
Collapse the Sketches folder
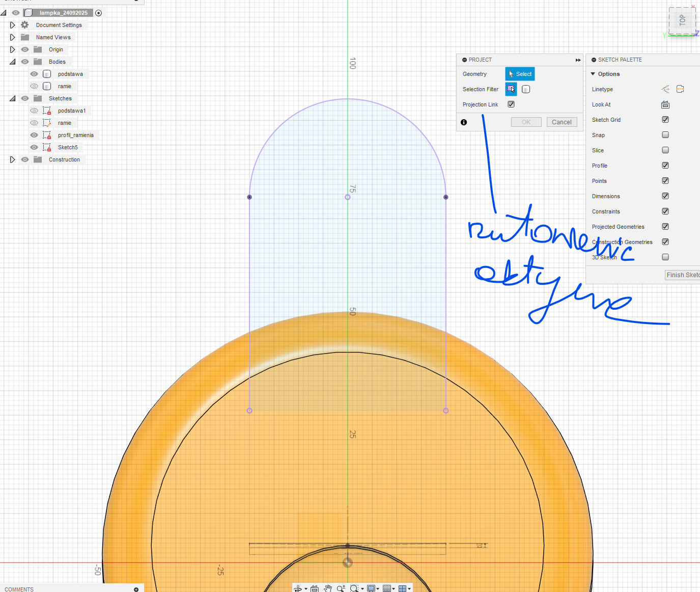pyautogui.click(x=12, y=98)
